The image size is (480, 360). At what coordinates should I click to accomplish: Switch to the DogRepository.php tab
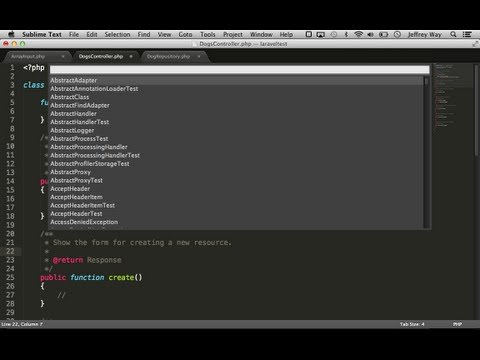coord(168,56)
